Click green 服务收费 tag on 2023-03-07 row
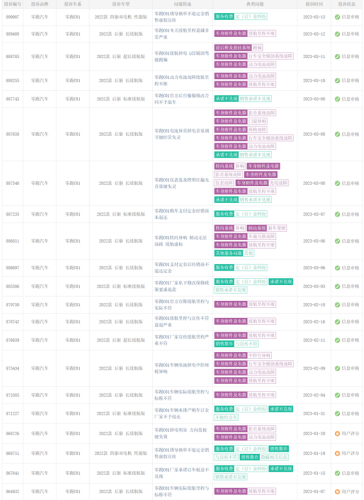 click(x=224, y=214)
